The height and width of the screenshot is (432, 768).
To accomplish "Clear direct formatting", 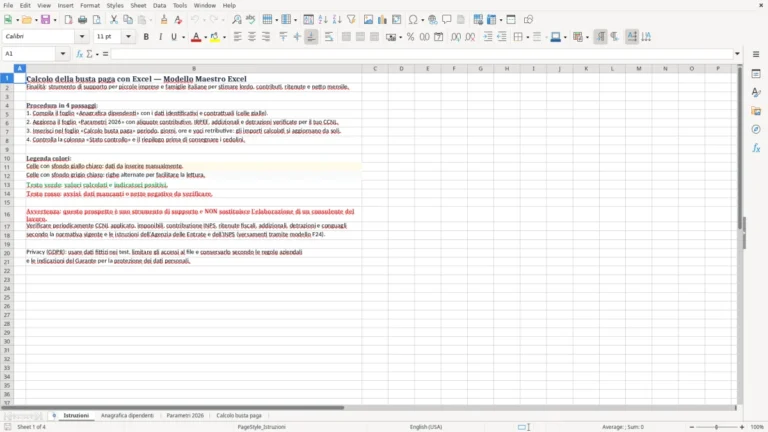I will pos(178,20).
